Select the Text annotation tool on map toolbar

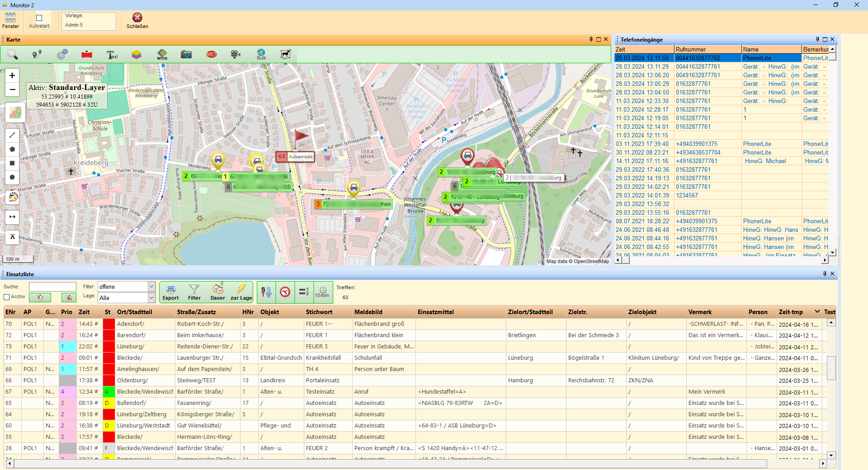click(x=112, y=54)
